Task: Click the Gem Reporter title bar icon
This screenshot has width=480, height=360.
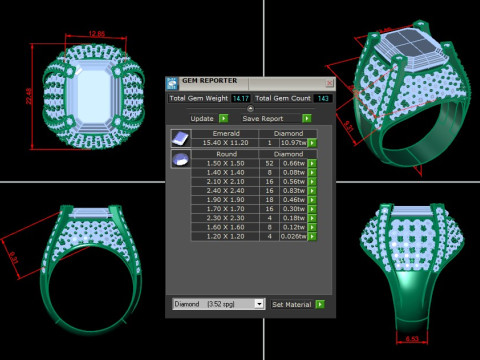Action: coord(172,83)
